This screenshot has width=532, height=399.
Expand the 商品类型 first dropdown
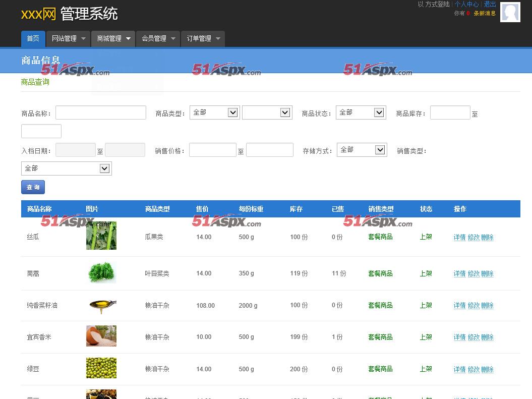[x=214, y=112]
